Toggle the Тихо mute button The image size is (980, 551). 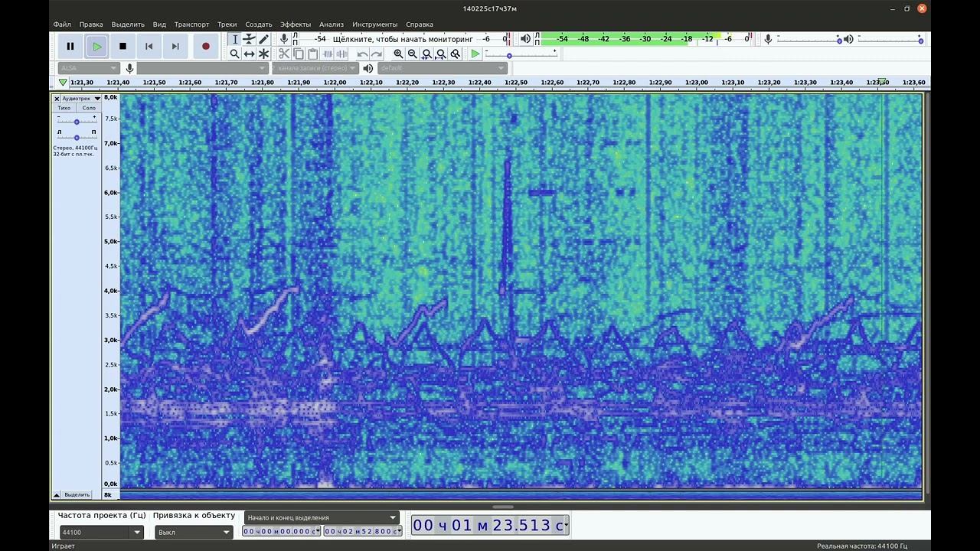coord(64,108)
